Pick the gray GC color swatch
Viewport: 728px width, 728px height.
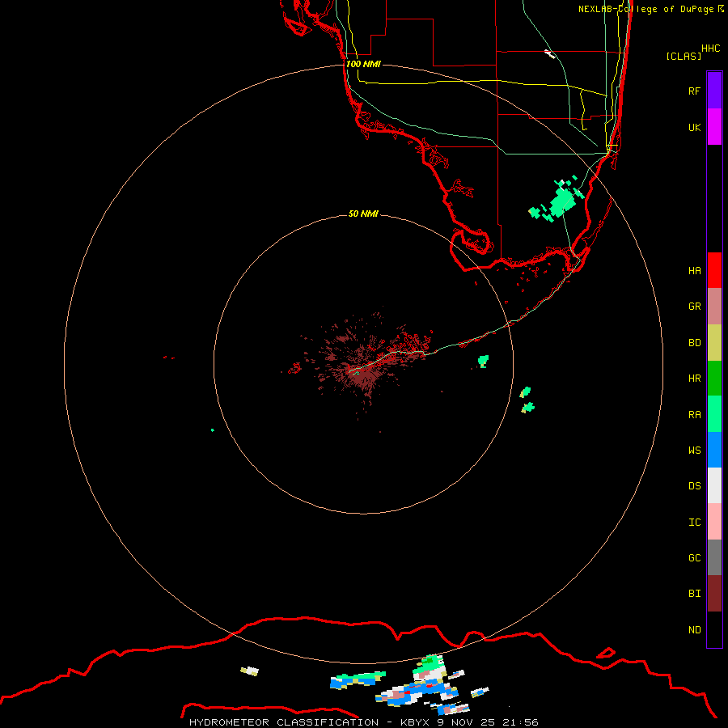[x=714, y=557]
